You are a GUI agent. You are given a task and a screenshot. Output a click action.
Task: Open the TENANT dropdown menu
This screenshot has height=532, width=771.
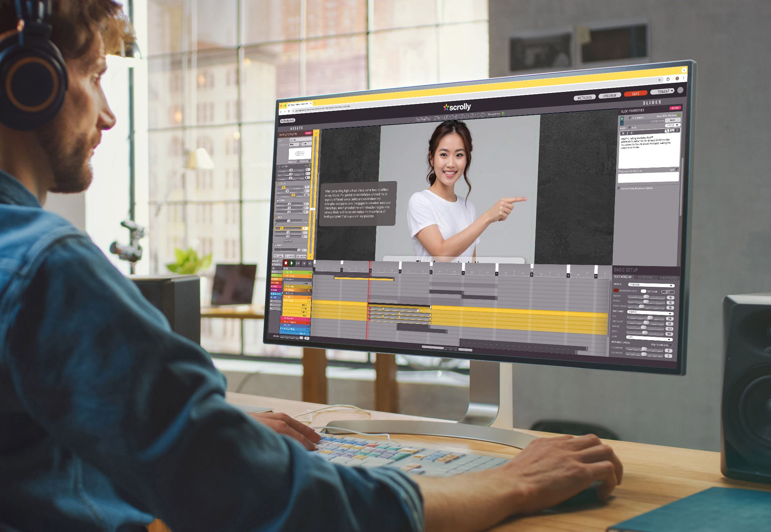tap(662, 91)
